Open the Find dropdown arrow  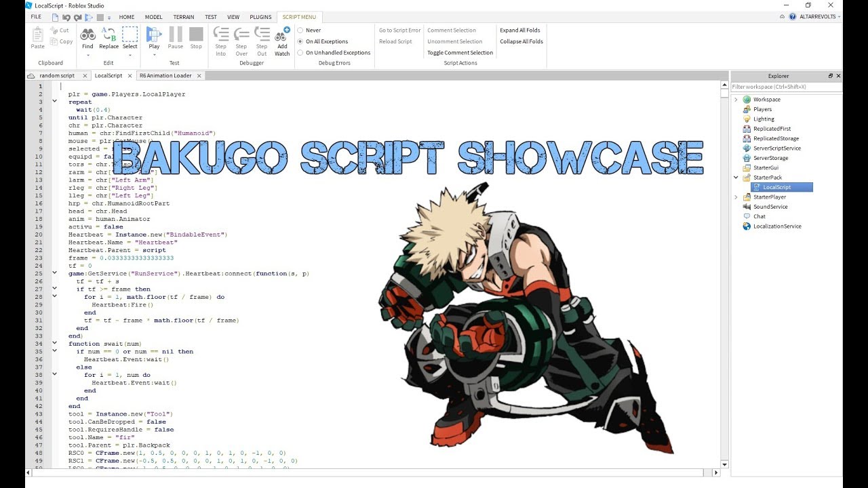click(x=87, y=55)
